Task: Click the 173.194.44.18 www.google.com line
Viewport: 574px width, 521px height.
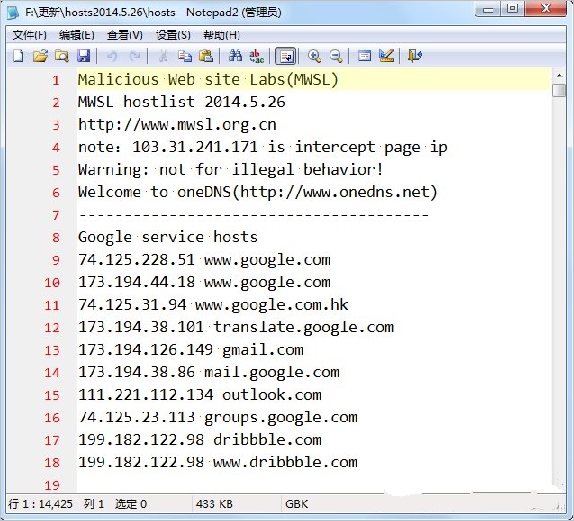Action: [x=204, y=282]
